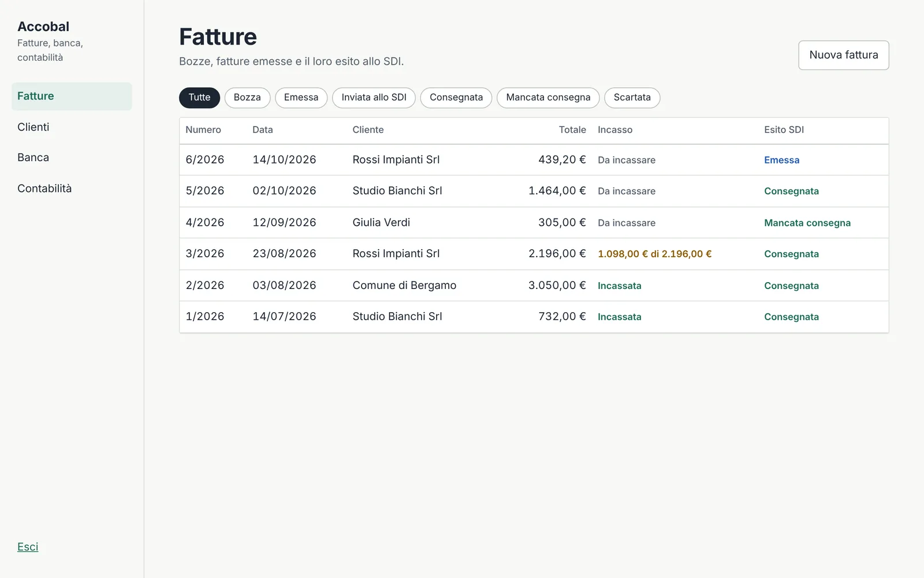Screen dimensions: 924x578
Task: Click Consegnata status of invoice 1/2026
Action: (x=791, y=317)
